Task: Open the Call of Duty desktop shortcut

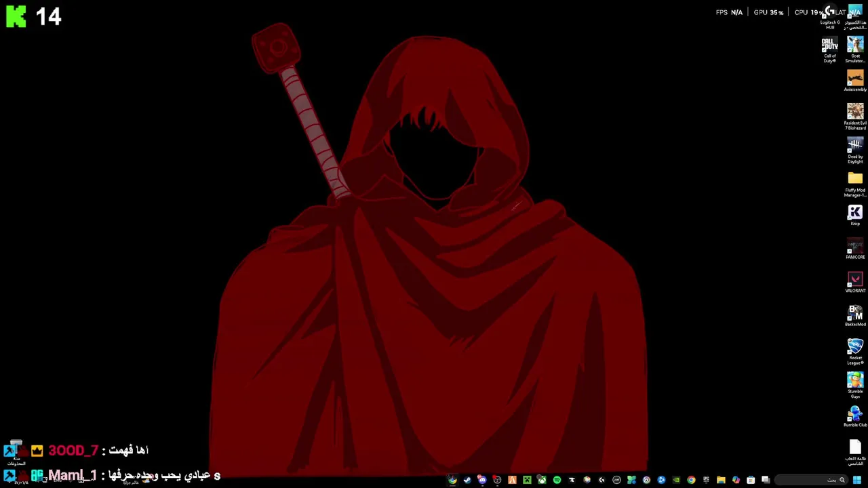Action: coord(829,50)
